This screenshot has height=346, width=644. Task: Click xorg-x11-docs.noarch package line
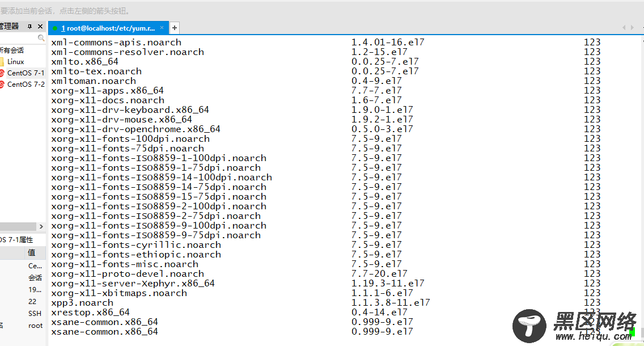108,100
